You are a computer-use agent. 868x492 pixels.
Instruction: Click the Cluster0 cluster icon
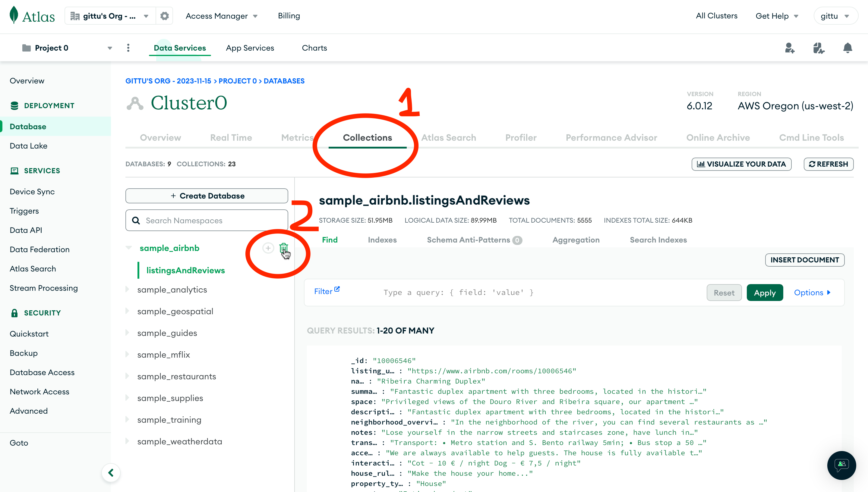click(x=135, y=103)
